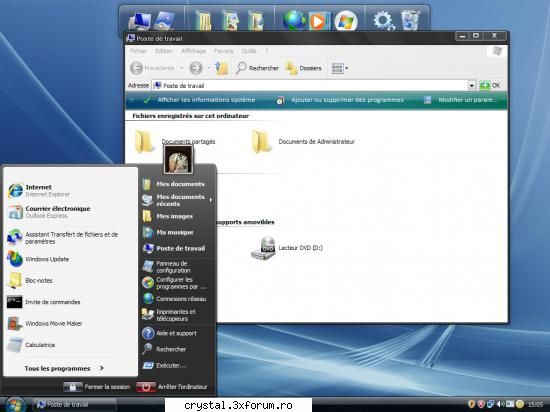The image size is (550, 412).
Task: Open Configurer les programmes par défaut
Action: click(x=174, y=283)
